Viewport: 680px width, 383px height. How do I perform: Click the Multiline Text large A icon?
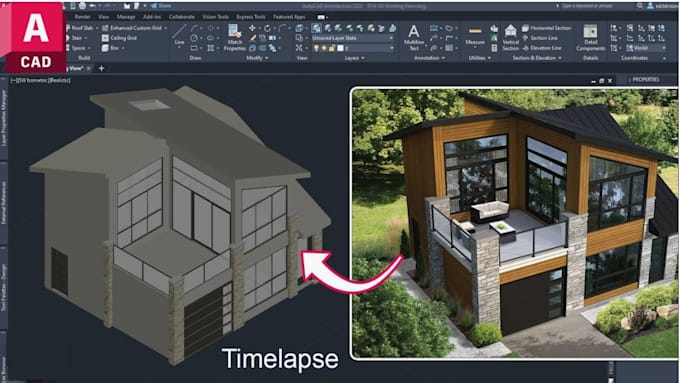click(414, 31)
